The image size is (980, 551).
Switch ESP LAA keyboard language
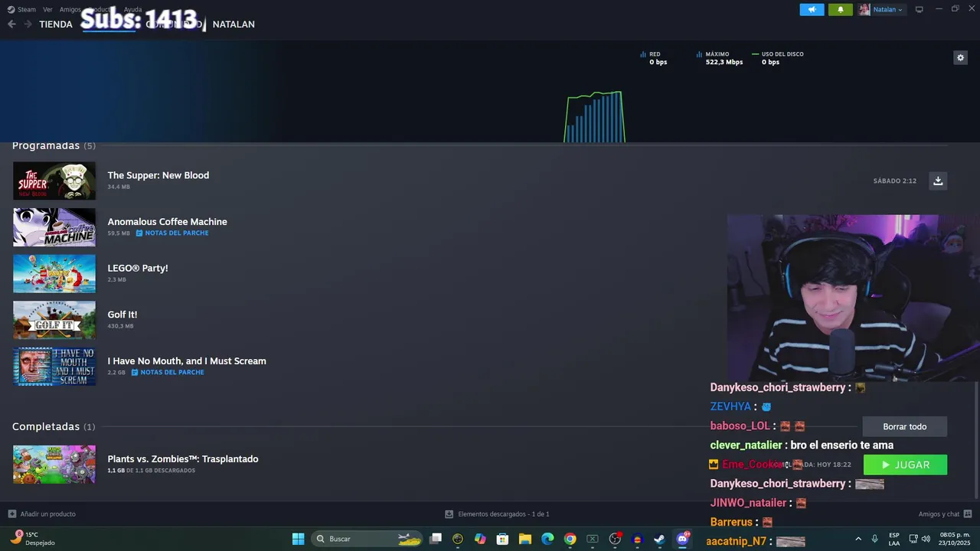click(x=894, y=539)
